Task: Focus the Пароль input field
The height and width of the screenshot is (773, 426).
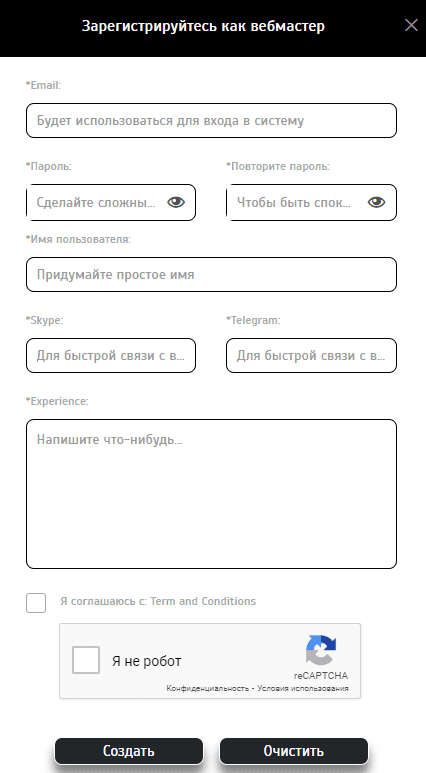Action: (x=111, y=202)
